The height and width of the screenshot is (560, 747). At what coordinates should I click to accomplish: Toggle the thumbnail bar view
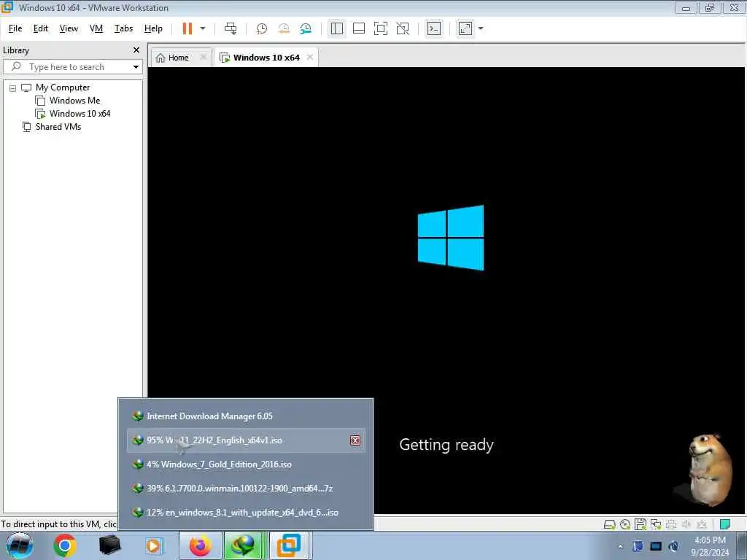[x=359, y=28]
